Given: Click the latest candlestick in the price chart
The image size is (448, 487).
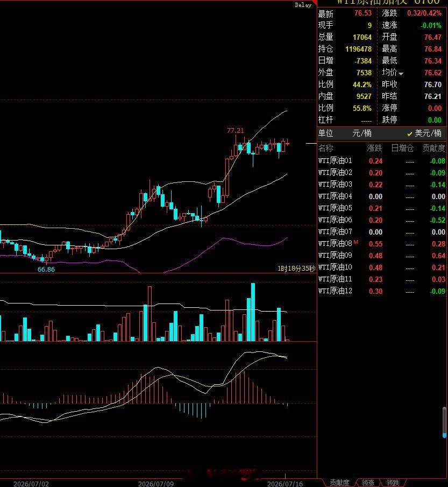Looking at the screenshot, I should pos(288,144).
